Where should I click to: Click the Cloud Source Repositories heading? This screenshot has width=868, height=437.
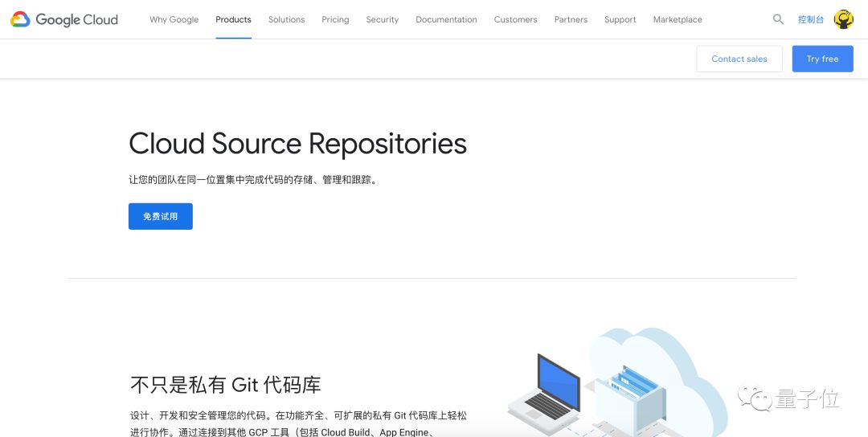(298, 143)
